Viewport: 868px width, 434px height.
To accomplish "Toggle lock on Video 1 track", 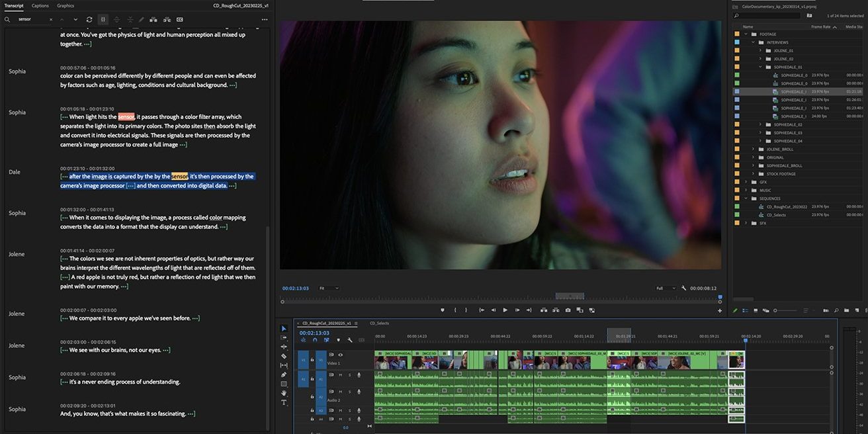I will pos(312,361).
